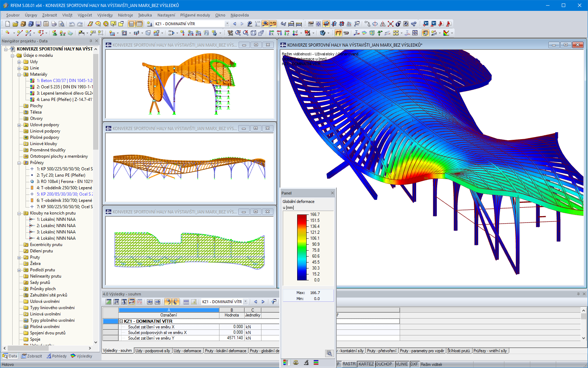Click the x.xx show values icon
Image resolution: width=588 pixels, height=368 pixels.
tap(273, 24)
